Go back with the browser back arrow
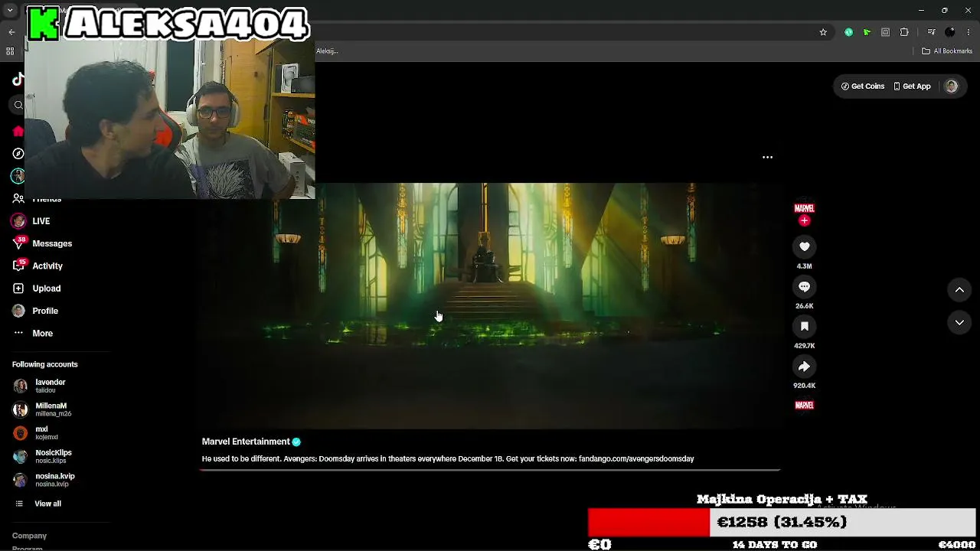This screenshot has width=980, height=551. (x=11, y=32)
